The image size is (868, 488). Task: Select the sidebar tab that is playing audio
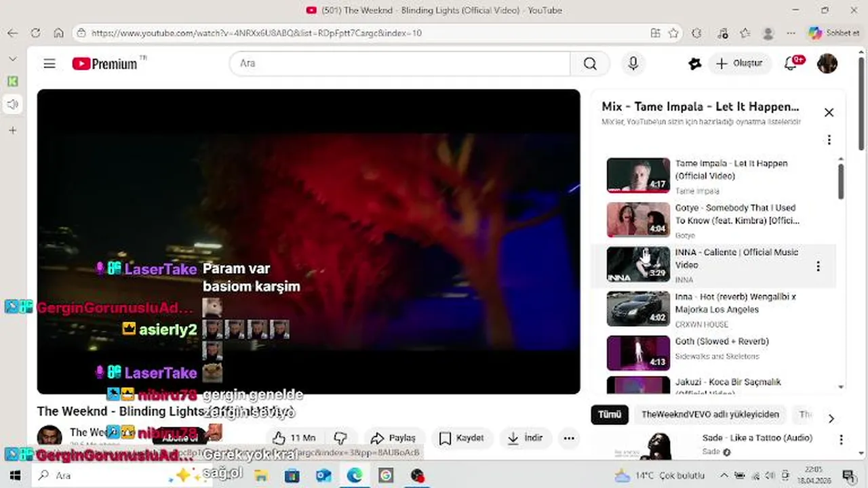(12, 104)
